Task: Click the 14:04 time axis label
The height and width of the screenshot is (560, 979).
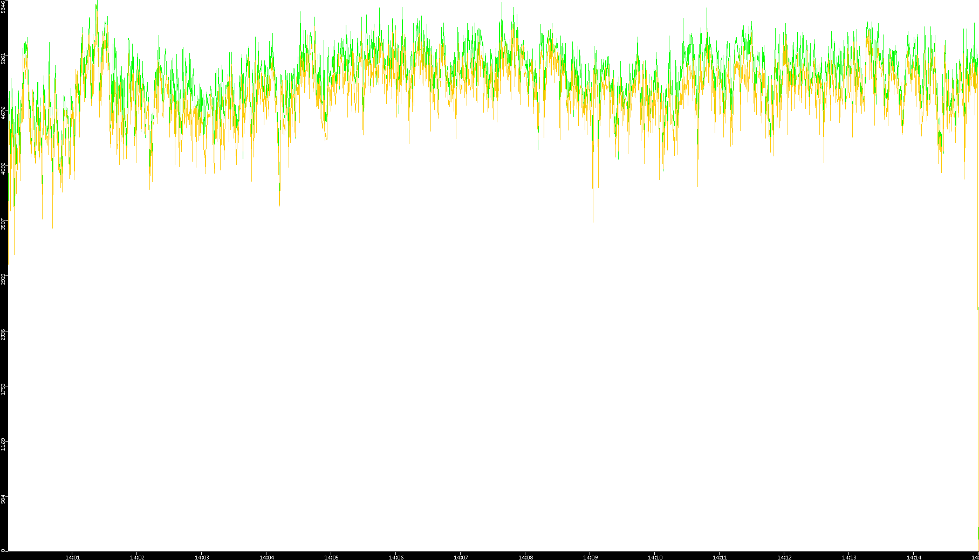Action: [266, 557]
